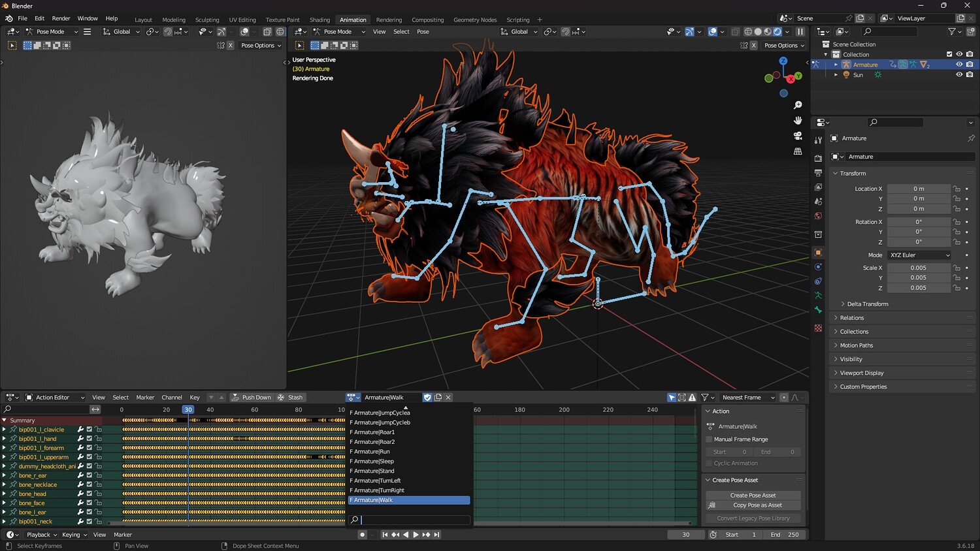Open Pose Options dropdown in right viewport
Screen dimensions: 980x551
pyautogui.click(x=784, y=45)
